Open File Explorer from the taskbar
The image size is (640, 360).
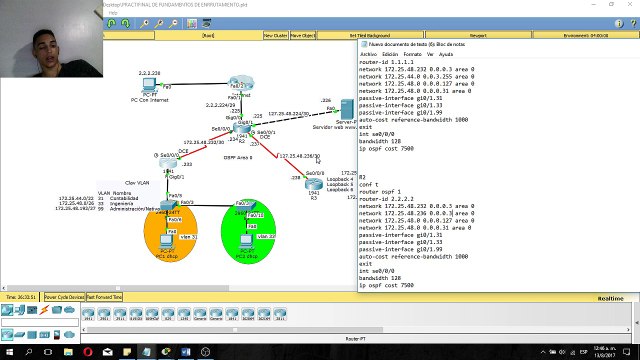coord(68,352)
